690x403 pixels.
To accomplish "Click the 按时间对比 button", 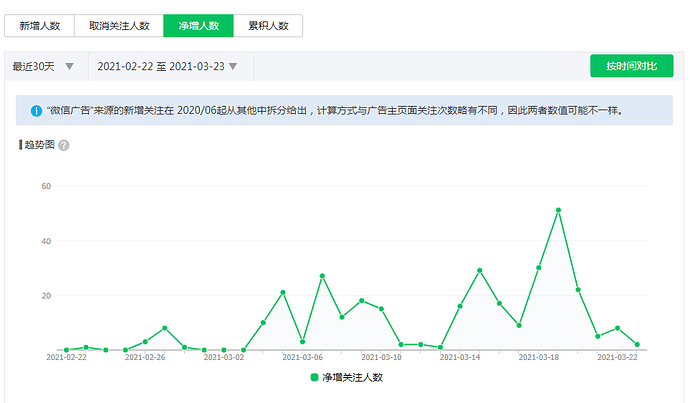I will [631, 66].
